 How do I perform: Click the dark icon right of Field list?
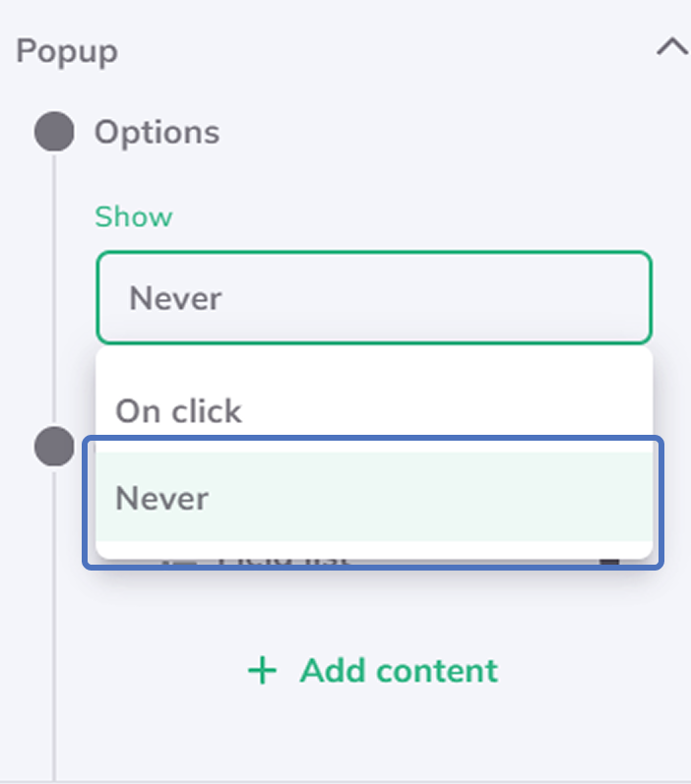coord(610,562)
